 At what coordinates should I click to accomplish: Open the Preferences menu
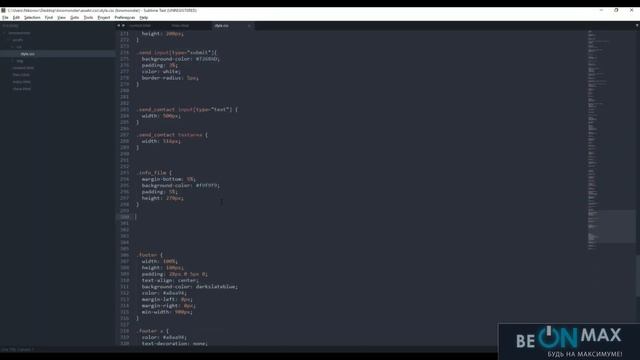125,18
